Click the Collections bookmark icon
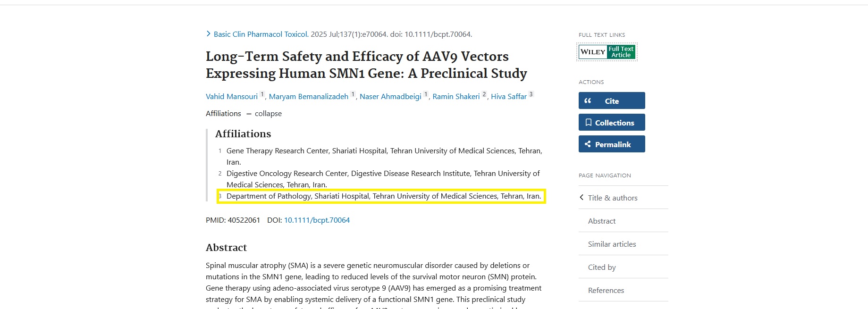 click(x=588, y=123)
